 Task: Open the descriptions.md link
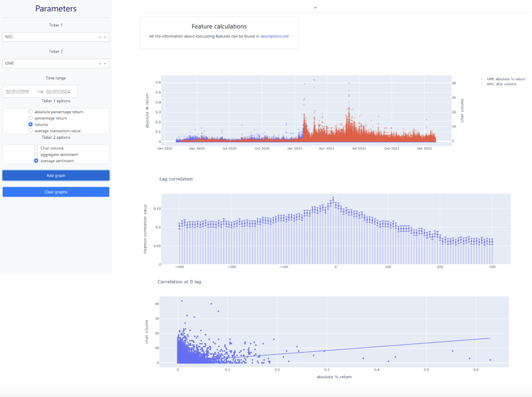(x=274, y=36)
